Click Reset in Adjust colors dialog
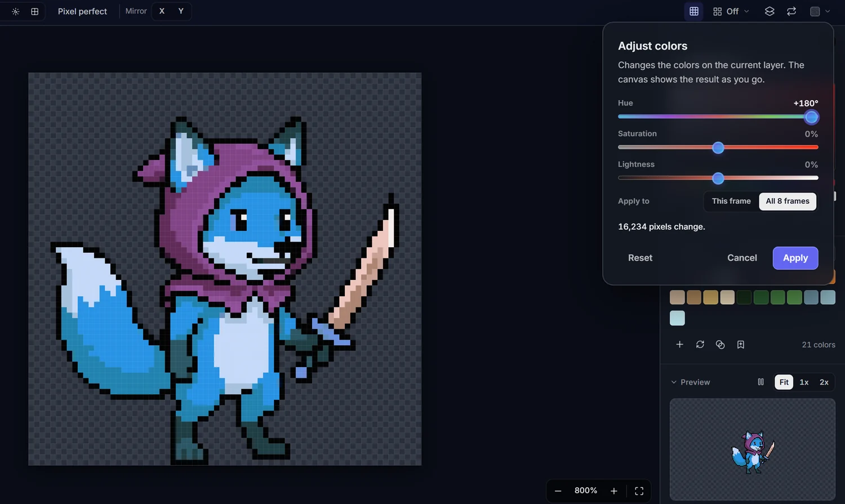The height and width of the screenshot is (504, 845). 640,258
